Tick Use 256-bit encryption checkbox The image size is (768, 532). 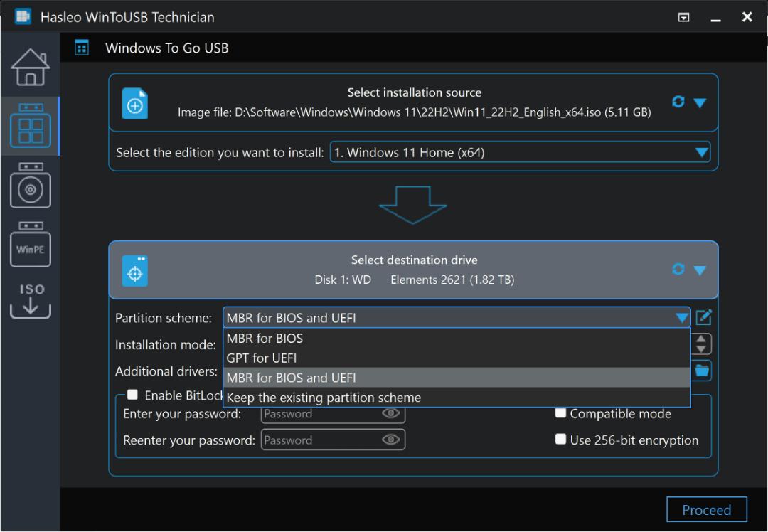tap(561, 439)
